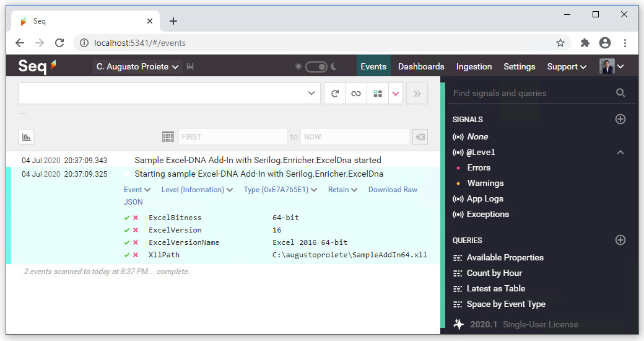Open the Events tab
Image resolution: width=644 pixels, height=341 pixels.
point(373,66)
